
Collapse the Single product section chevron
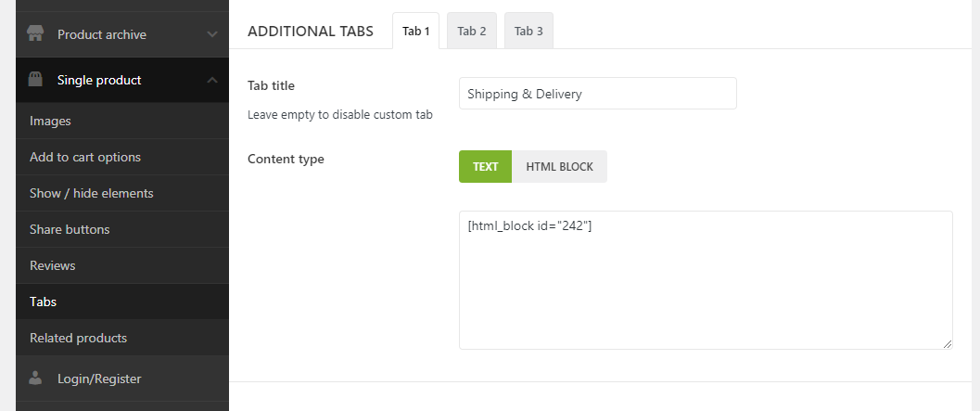coord(212,81)
